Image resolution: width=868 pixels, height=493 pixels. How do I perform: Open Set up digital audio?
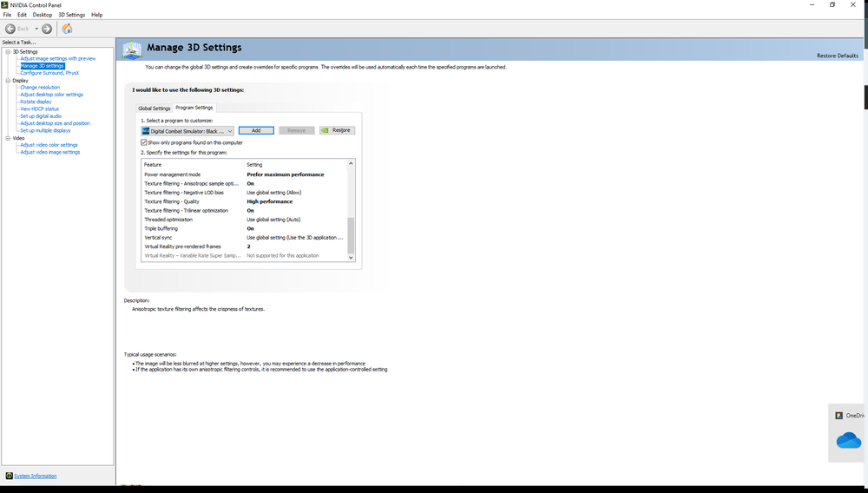[41, 116]
